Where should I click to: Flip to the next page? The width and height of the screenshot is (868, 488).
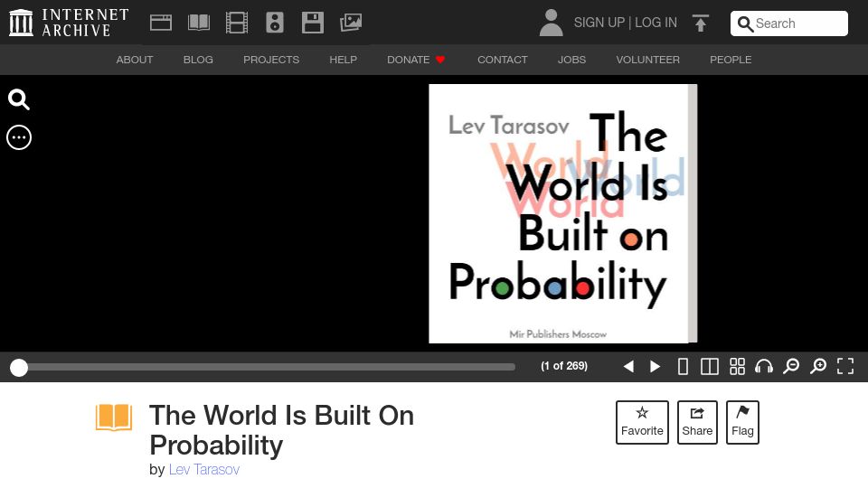click(655, 366)
